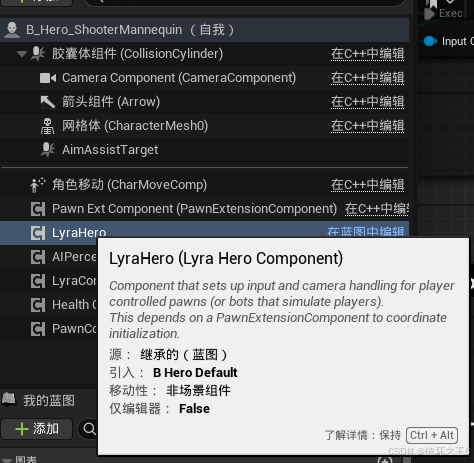Viewport: 474px width, 463px height.
Task: Click the magnifier search icon beside 添加
Action: (89, 429)
